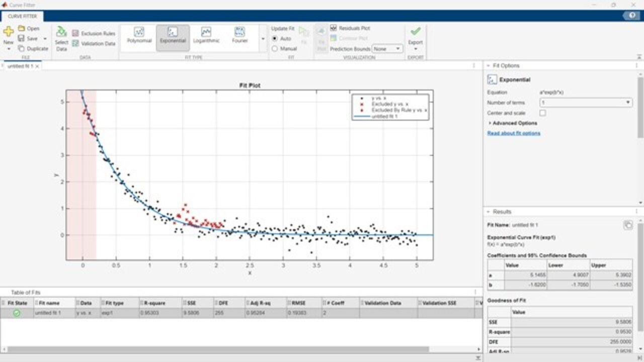Toggle the Residuals Plot checkbox
This screenshot has height=362, width=644.
coord(334,28)
